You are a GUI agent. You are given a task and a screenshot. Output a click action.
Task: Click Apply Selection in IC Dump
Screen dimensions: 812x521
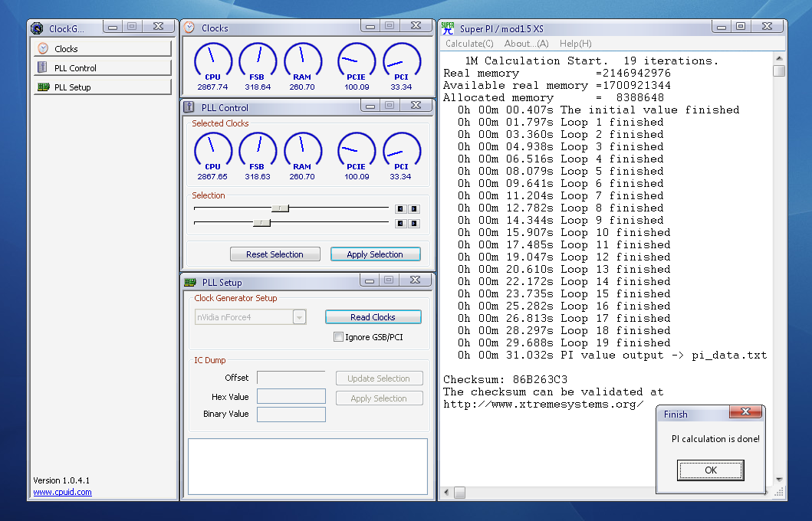379,398
